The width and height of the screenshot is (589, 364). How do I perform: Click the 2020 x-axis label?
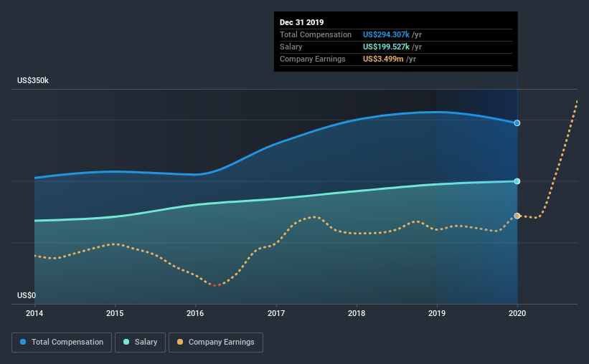(x=517, y=313)
